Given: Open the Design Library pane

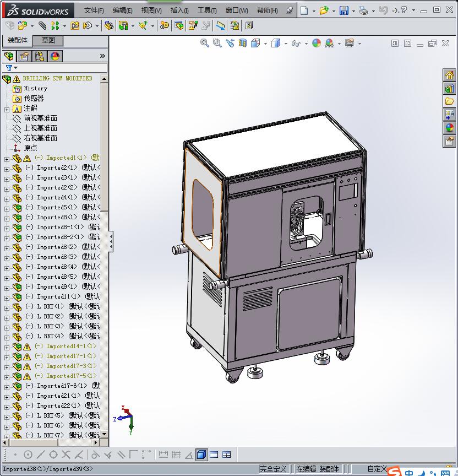Looking at the screenshot, I should [450, 88].
